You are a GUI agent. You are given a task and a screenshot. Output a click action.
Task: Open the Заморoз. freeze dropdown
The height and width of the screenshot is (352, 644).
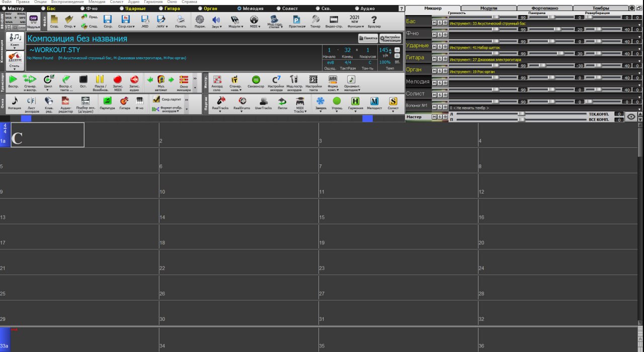(x=320, y=104)
